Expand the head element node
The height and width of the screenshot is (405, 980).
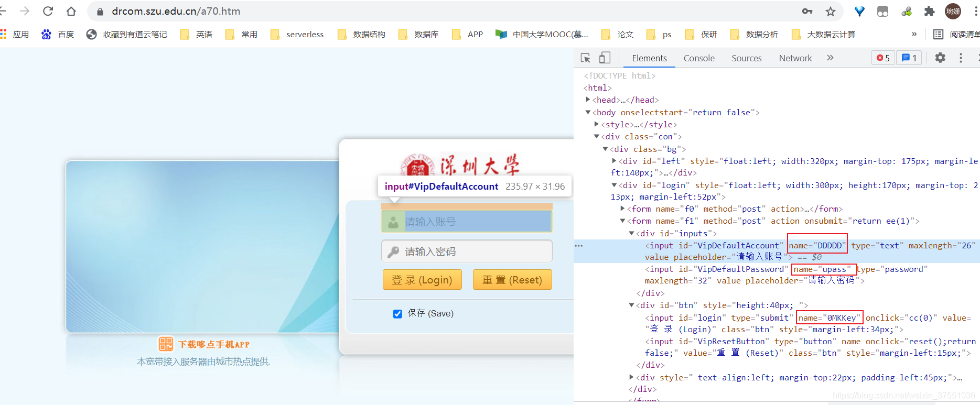pos(588,99)
